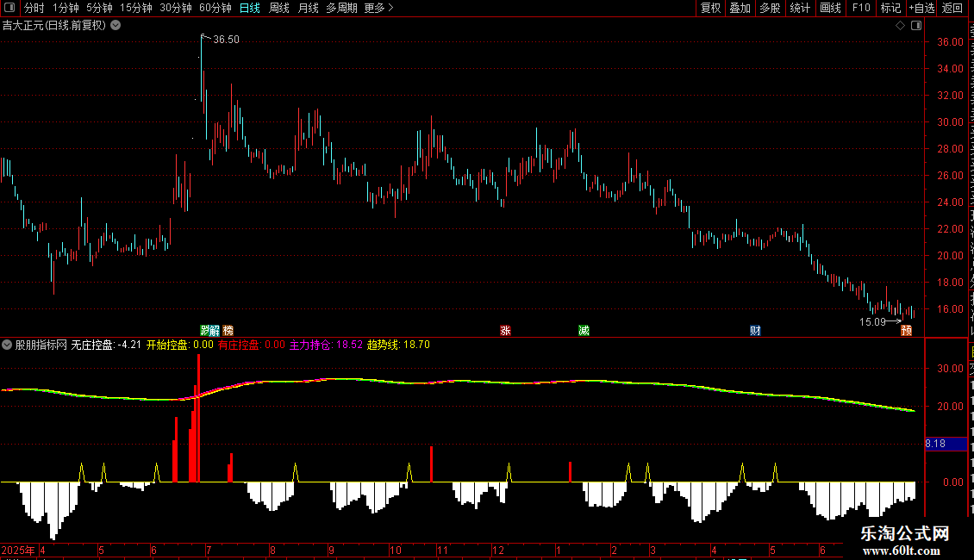The height and width of the screenshot is (560, 974).
Task: Switch to 分时 view
Action: (x=34, y=8)
